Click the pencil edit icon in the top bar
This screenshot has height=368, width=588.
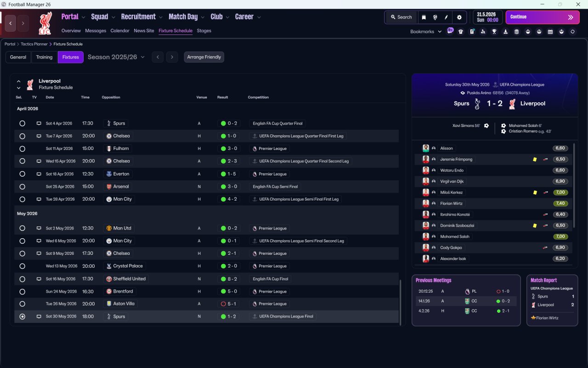[446, 17]
